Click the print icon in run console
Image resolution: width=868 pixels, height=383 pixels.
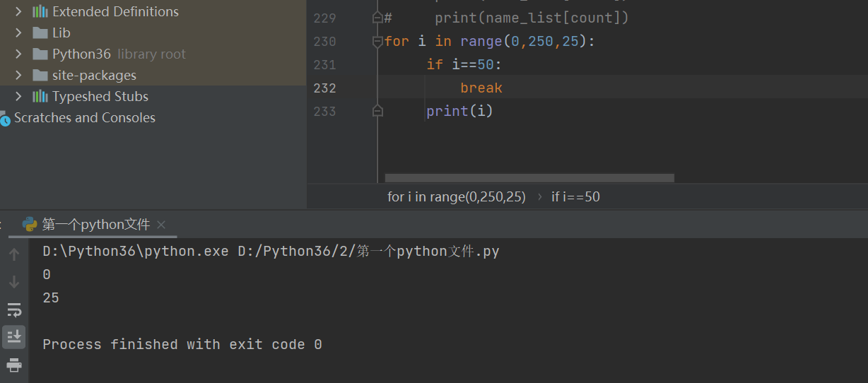point(14,365)
